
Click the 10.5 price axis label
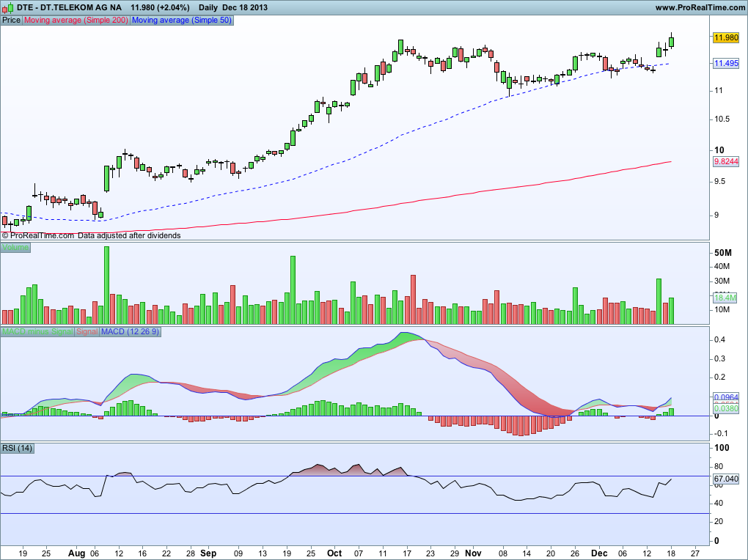722,119
